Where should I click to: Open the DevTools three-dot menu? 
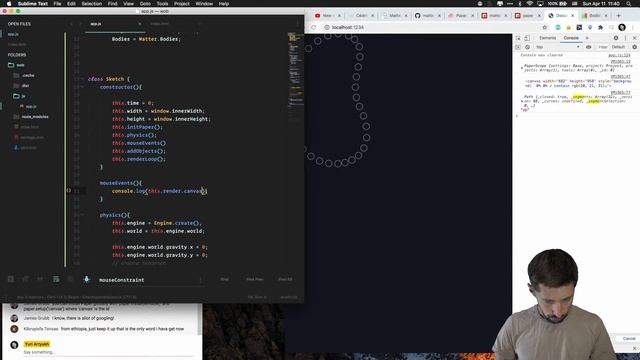coord(625,38)
